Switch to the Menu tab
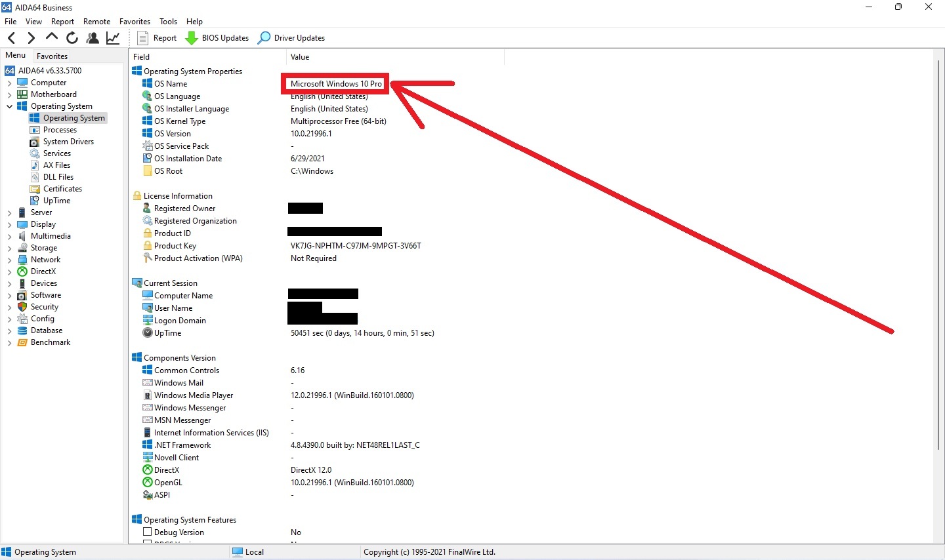The width and height of the screenshot is (945, 560). [16, 56]
